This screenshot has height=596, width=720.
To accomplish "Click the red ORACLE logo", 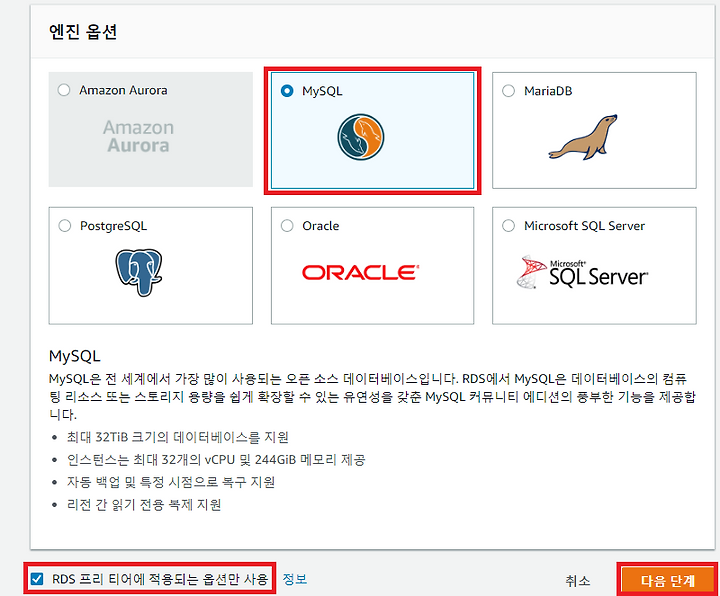I will point(360,272).
